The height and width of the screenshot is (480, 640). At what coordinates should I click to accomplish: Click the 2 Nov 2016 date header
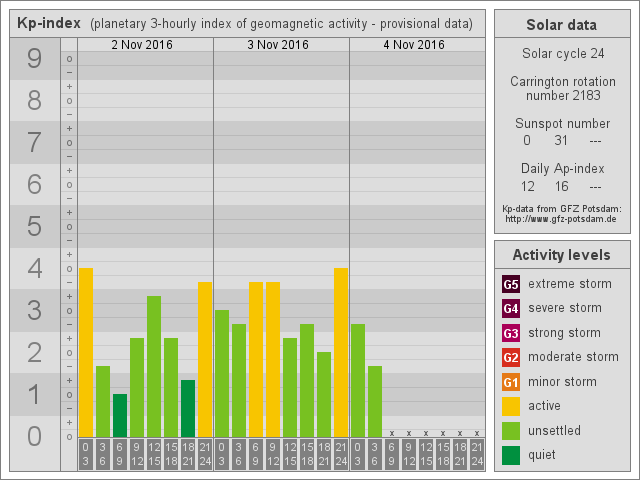point(141,45)
